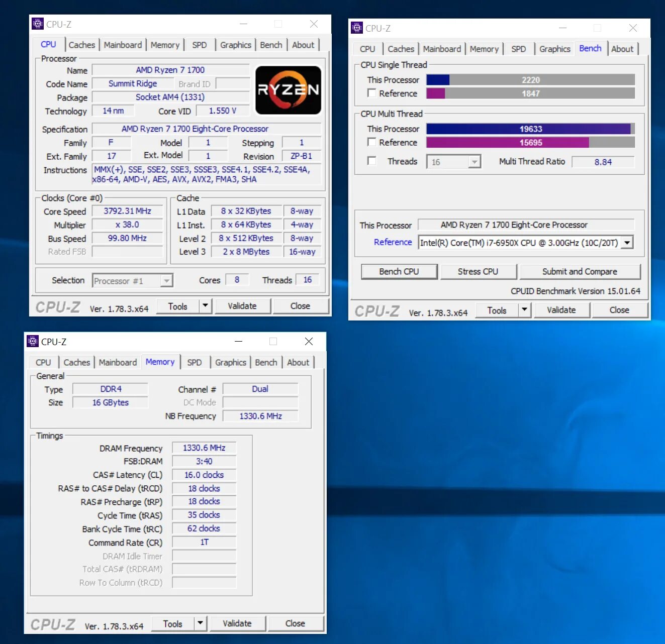Open About tab in CPU window
The width and height of the screenshot is (665, 644).
[303, 45]
